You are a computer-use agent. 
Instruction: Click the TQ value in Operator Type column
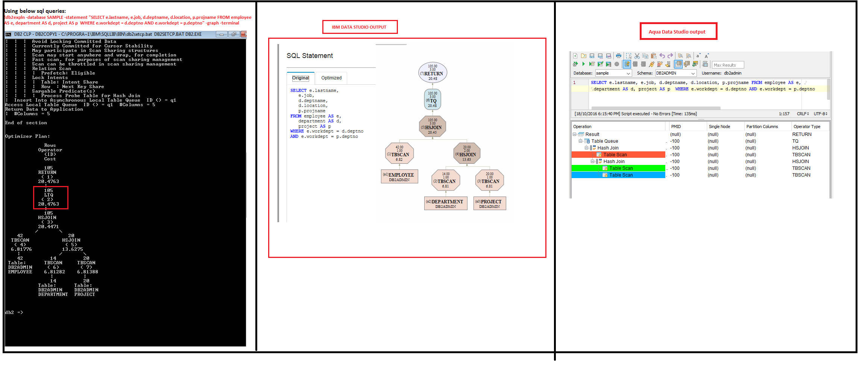[795, 141]
